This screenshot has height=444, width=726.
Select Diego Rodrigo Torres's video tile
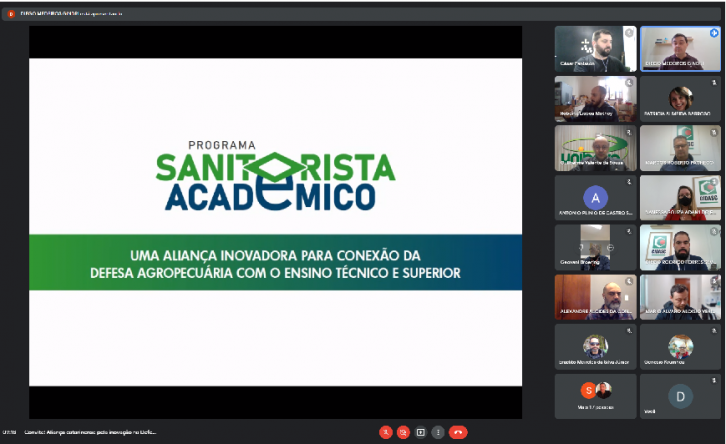pyautogui.click(x=680, y=248)
